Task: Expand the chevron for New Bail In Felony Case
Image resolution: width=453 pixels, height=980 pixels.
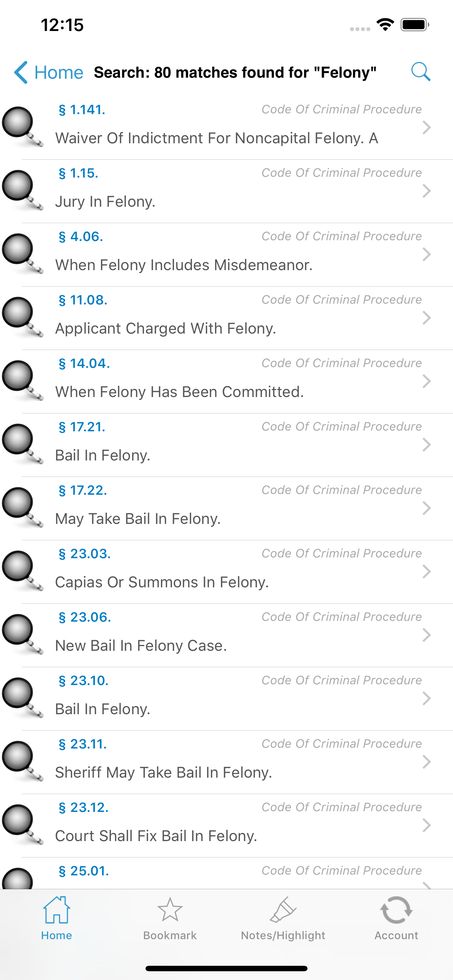Action: click(x=427, y=635)
